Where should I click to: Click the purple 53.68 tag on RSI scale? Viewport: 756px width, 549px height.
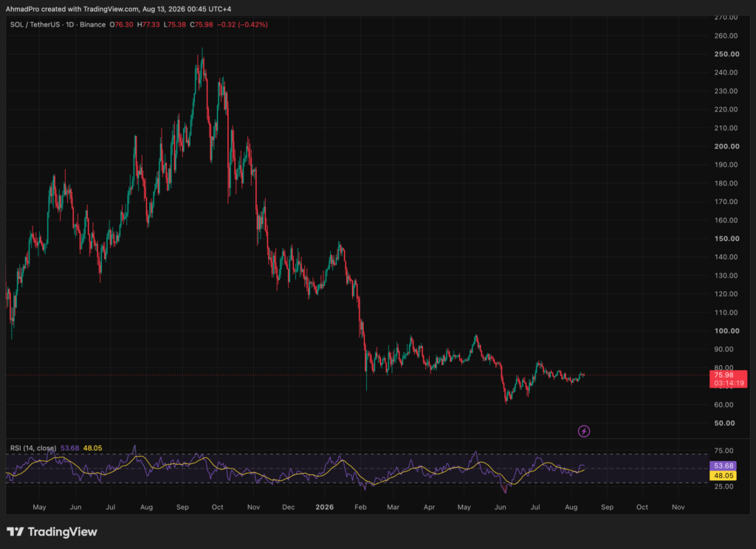(x=724, y=466)
